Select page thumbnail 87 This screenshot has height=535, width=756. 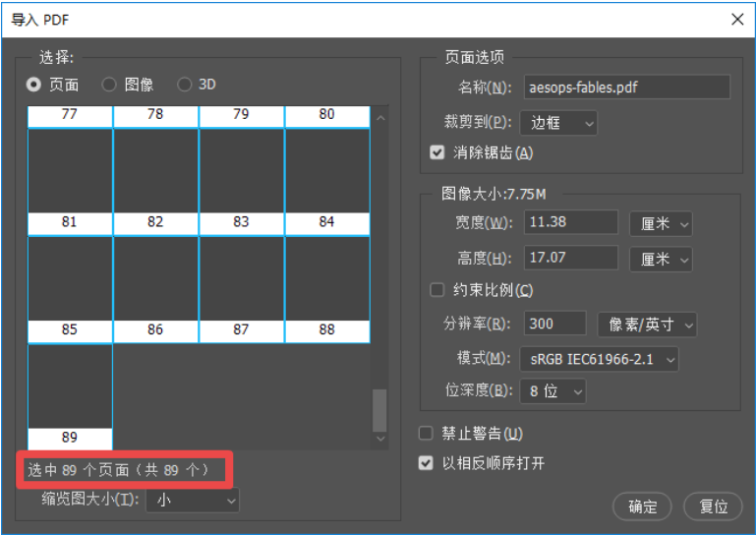pyautogui.click(x=242, y=289)
